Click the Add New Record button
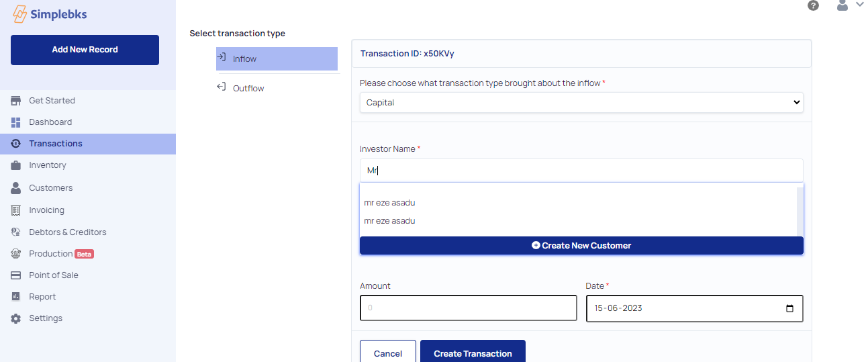 [x=85, y=50]
